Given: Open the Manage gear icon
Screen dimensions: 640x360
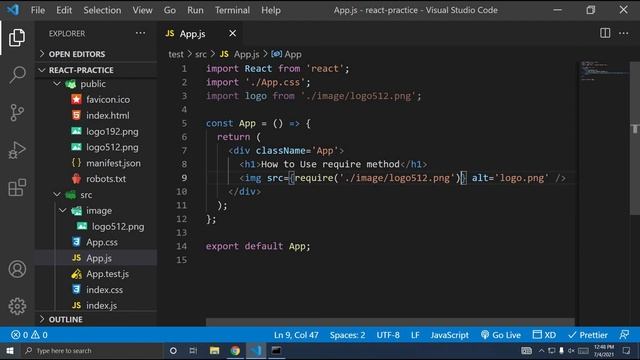Looking at the screenshot, I should (17, 306).
